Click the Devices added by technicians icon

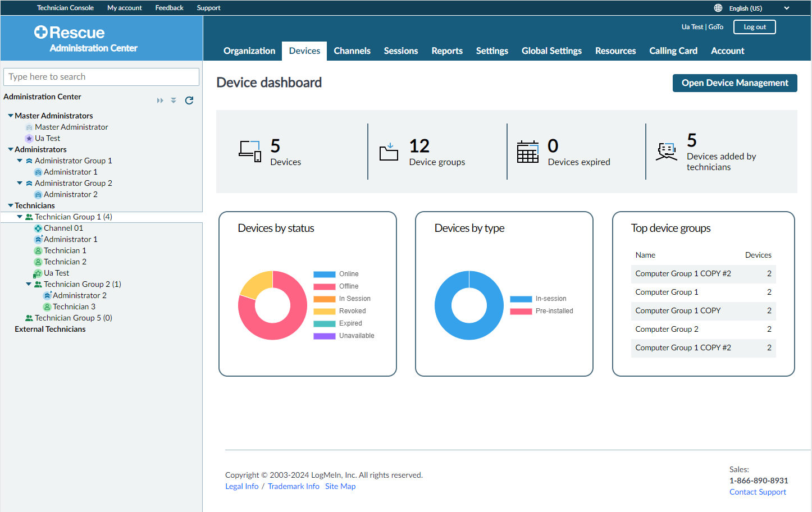[667, 150]
